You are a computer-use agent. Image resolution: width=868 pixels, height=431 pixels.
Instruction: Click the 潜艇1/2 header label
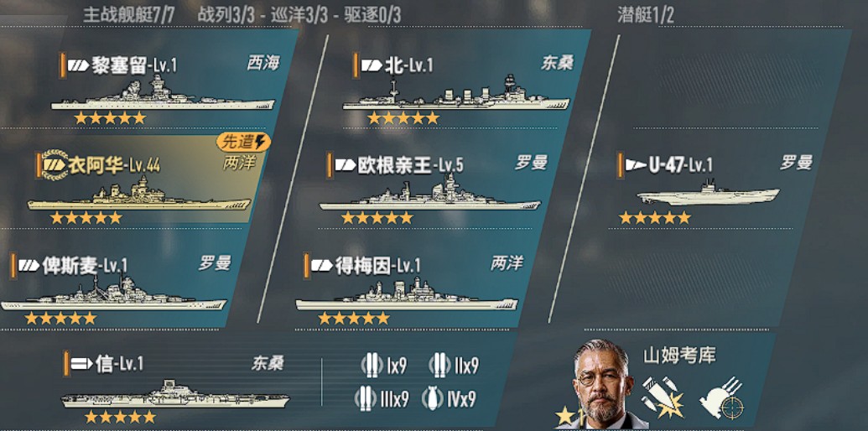coord(646,15)
